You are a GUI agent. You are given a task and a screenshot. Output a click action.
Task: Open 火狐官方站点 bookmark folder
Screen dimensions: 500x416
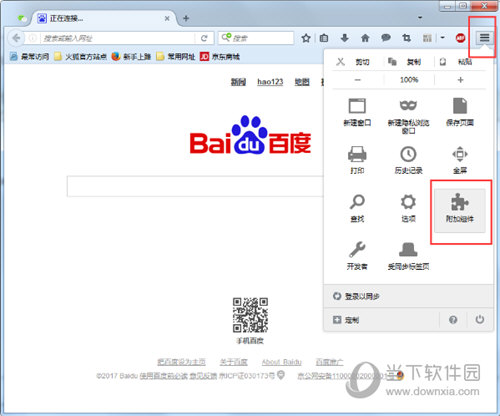(80, 57)
